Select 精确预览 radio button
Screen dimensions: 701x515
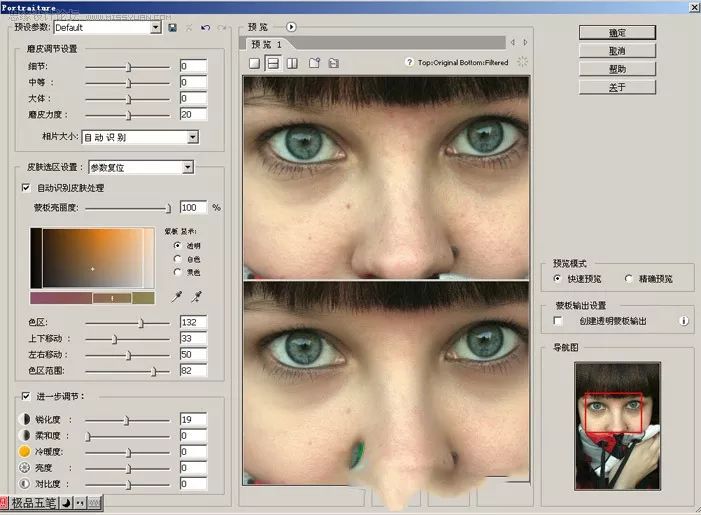click(x=629, y=279)
